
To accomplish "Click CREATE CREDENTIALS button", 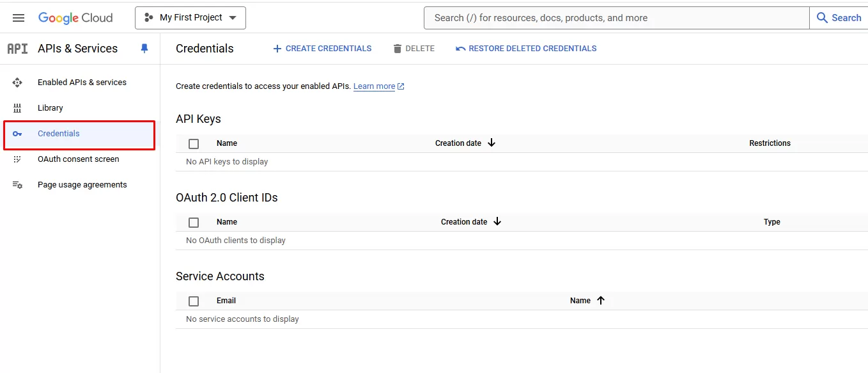I will point(322,49).
